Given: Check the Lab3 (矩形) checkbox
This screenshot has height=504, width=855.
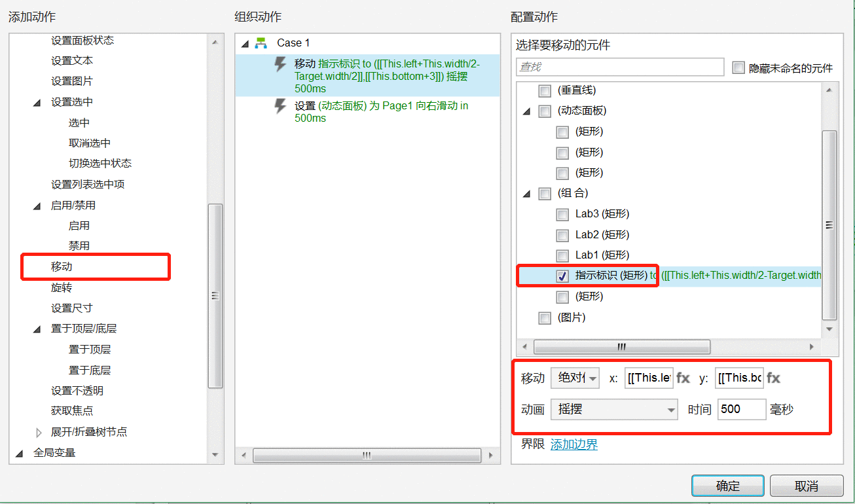Looking at the screenshot, I should (x=562, y=215).
